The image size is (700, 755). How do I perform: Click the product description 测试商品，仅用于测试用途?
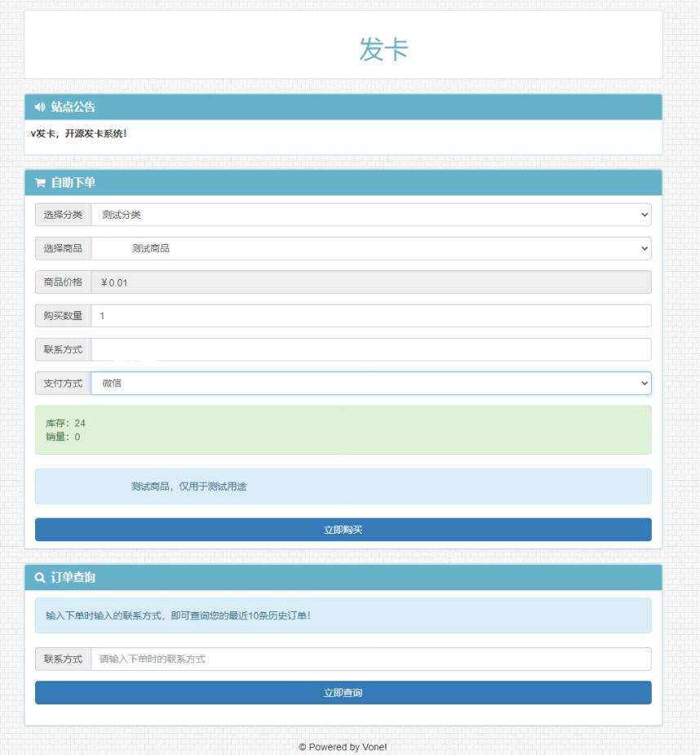pos(342,486)
